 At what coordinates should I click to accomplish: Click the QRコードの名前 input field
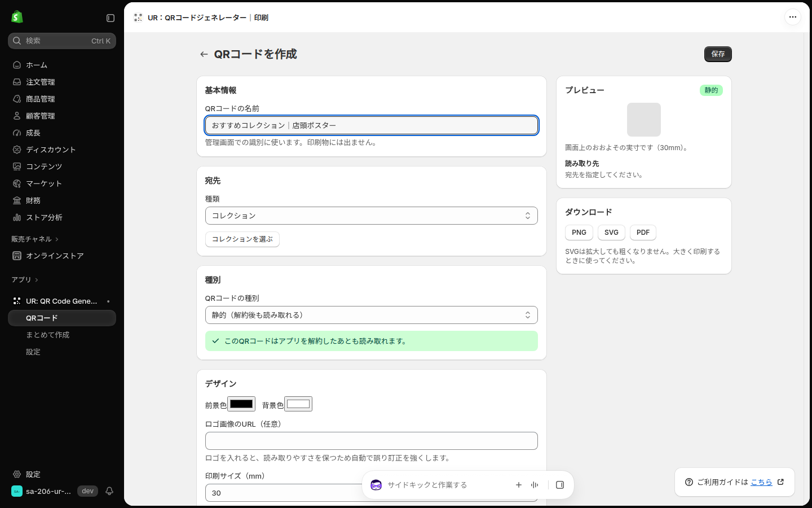tap(372, 125)
